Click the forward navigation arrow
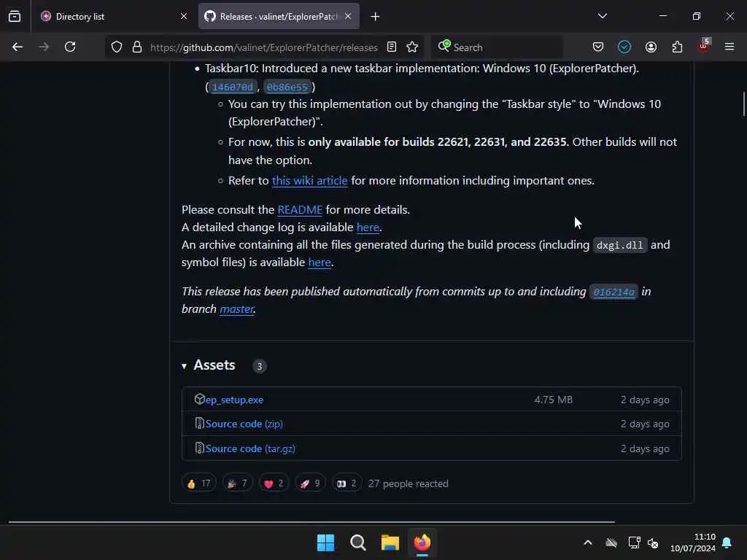 (x=43, y=47)
